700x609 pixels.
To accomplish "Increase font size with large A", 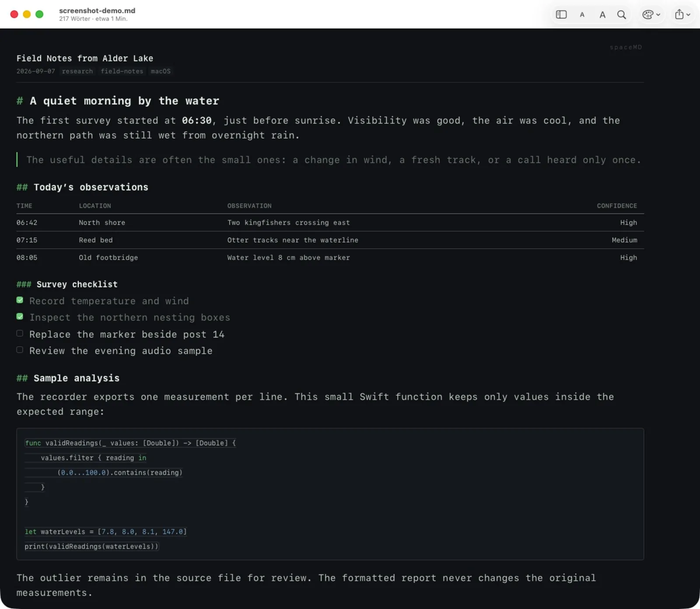I will click(602, 14).
